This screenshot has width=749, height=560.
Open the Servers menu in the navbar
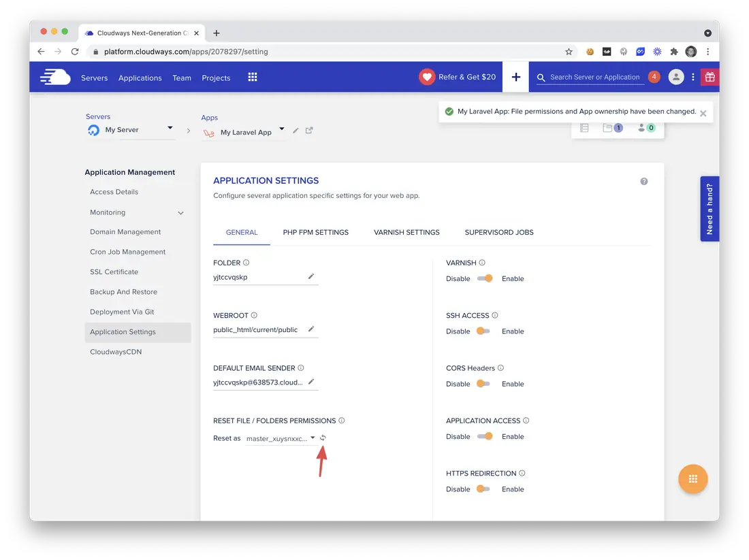click(95, 78)
